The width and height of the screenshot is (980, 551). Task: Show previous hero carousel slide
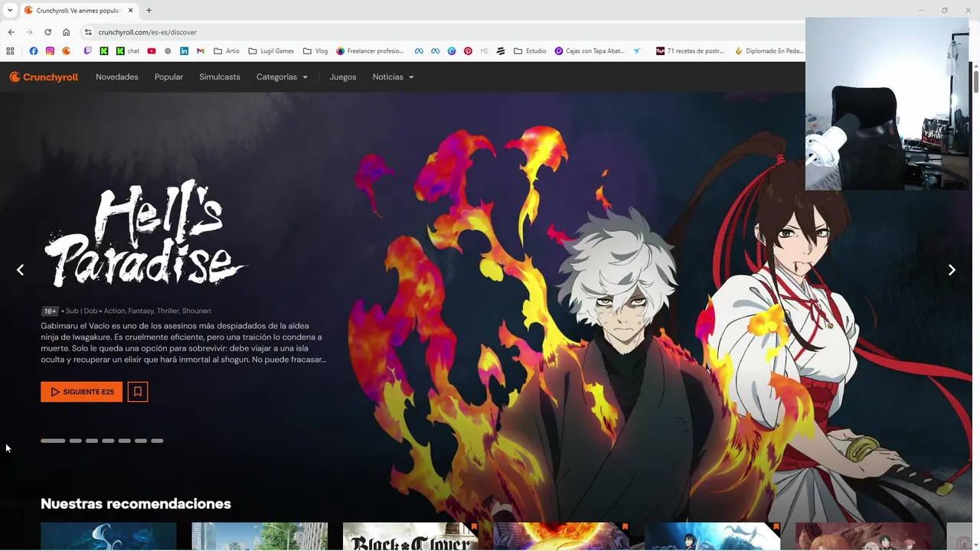tap(21, 269)
